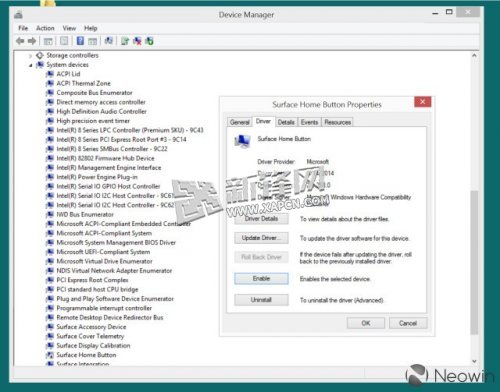This screenshot has height=392, width=500.
Task: Collapse the System devices node
Action: 30,65
